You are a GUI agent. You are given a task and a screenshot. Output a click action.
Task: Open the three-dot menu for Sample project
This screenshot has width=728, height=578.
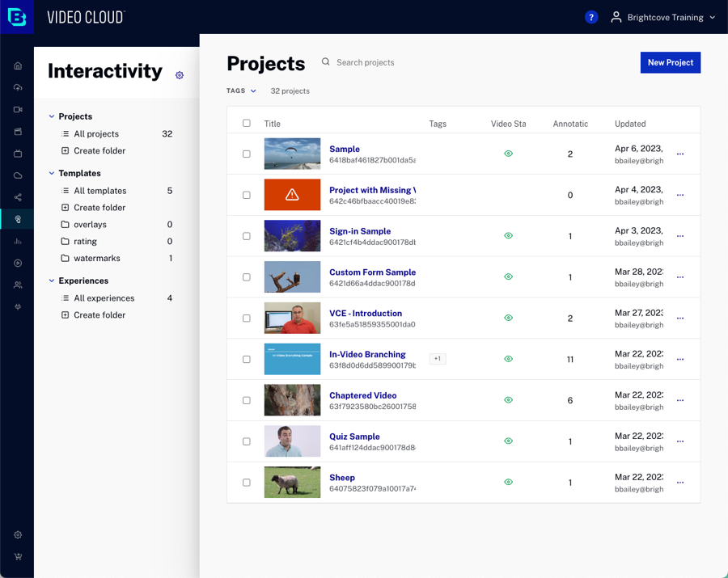[x=680, y=154]
